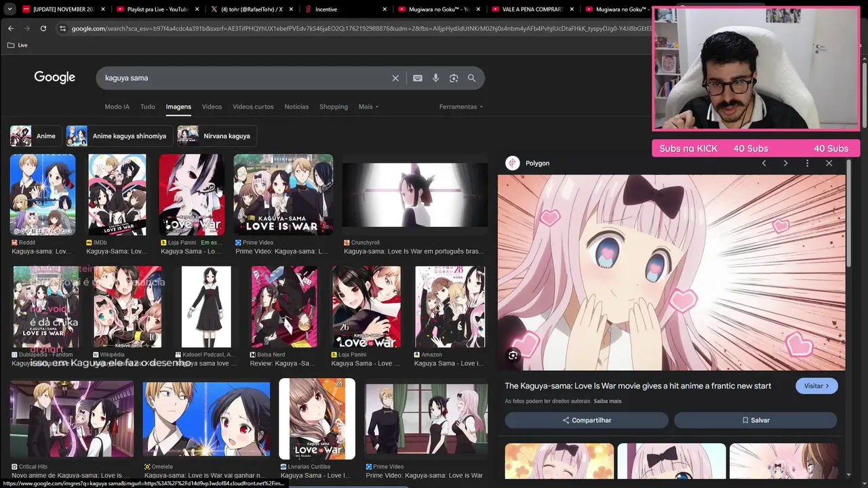This screenshot has width=868, height=488.
Task: Open the tab search dropdown arrow
Action: [x=9, y=9]
